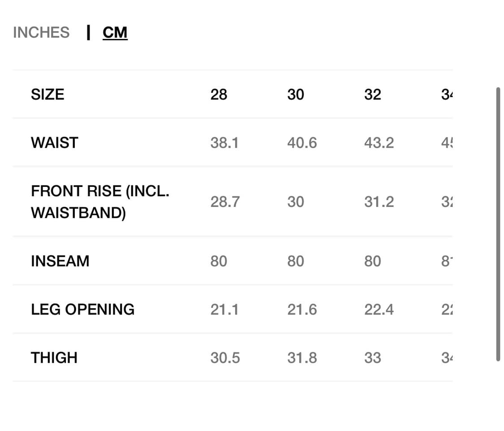Click the vertical scrollbar on the right
The height and width of the screenshot is (431, 504).
click(498, 224)
